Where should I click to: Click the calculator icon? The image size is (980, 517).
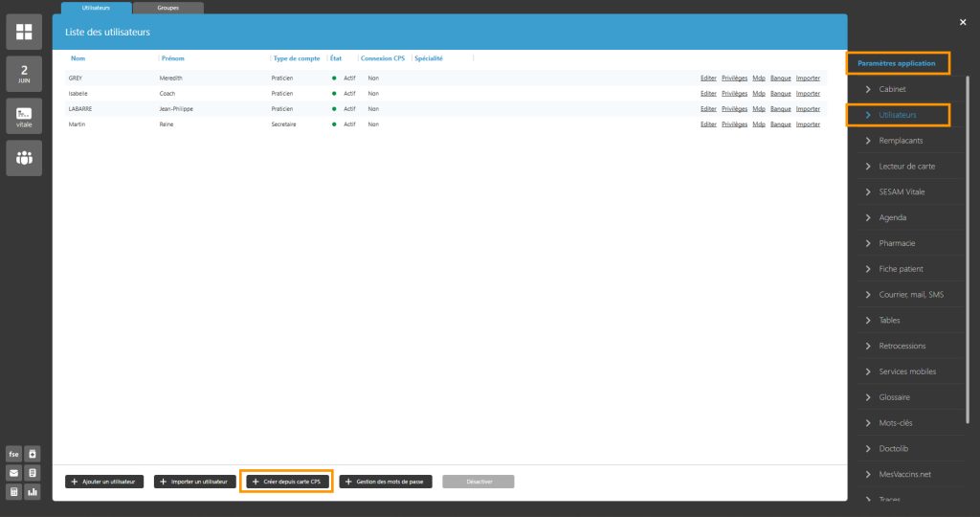coord(14,492)
